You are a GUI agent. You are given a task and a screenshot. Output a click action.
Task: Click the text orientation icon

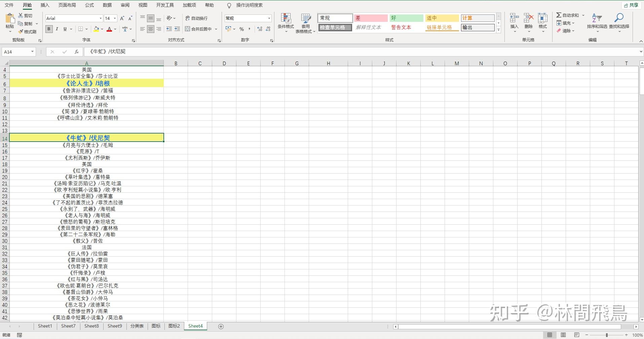point(169,18)
